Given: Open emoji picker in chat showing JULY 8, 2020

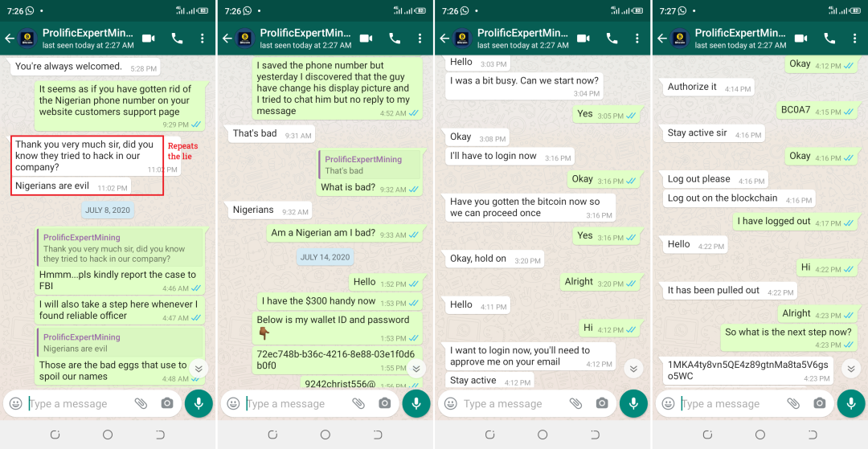Looking at the screenshot, I should tap(16, 403).
